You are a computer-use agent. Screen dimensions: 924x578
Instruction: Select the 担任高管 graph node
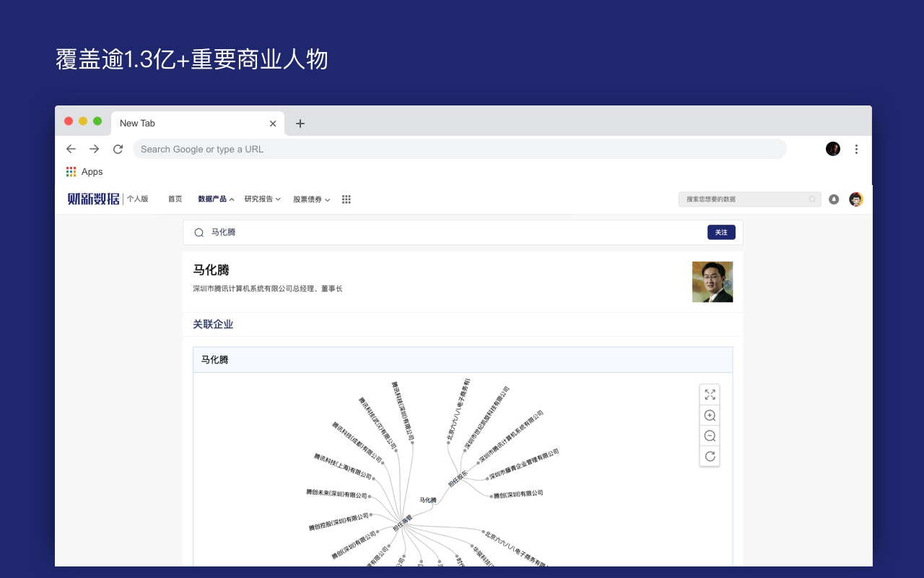[403, 524]
